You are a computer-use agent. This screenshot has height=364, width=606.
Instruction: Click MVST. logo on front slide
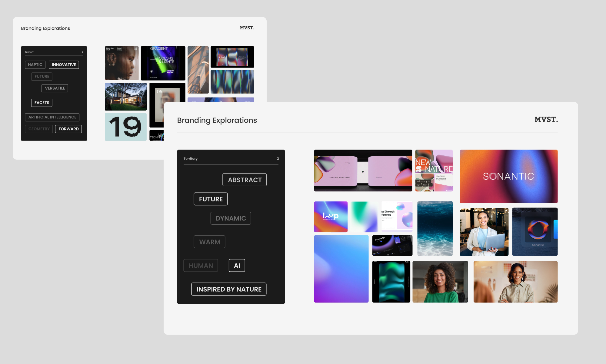(546, 120)
